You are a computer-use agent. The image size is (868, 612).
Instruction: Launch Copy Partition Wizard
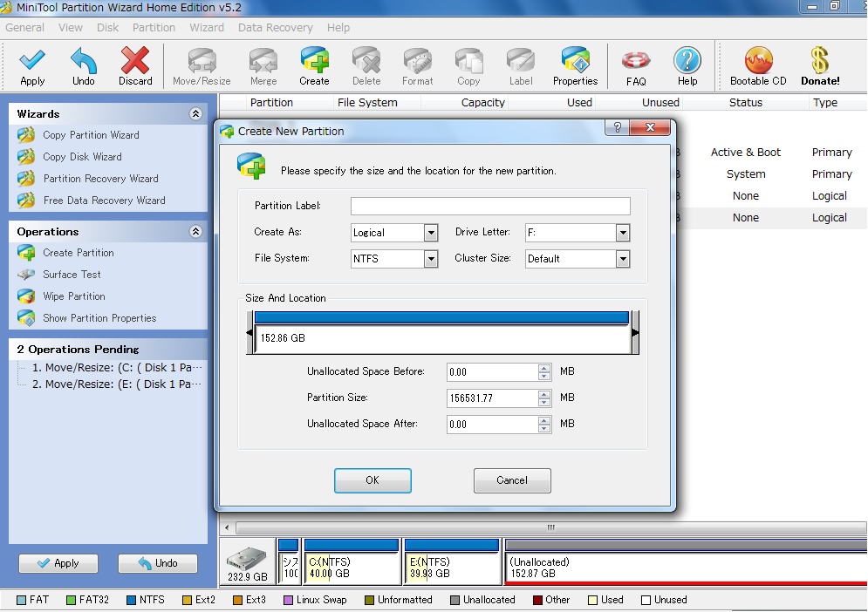(91, 135)
